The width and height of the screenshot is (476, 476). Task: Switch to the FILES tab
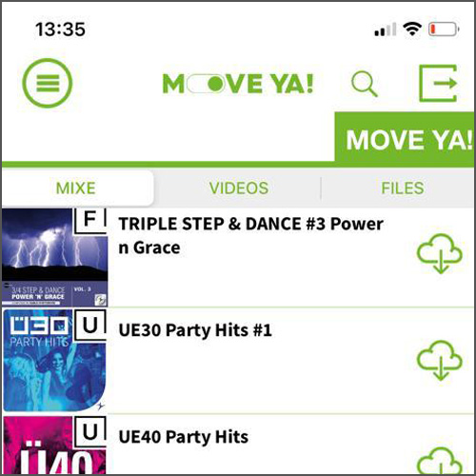[x=402, y=188]
